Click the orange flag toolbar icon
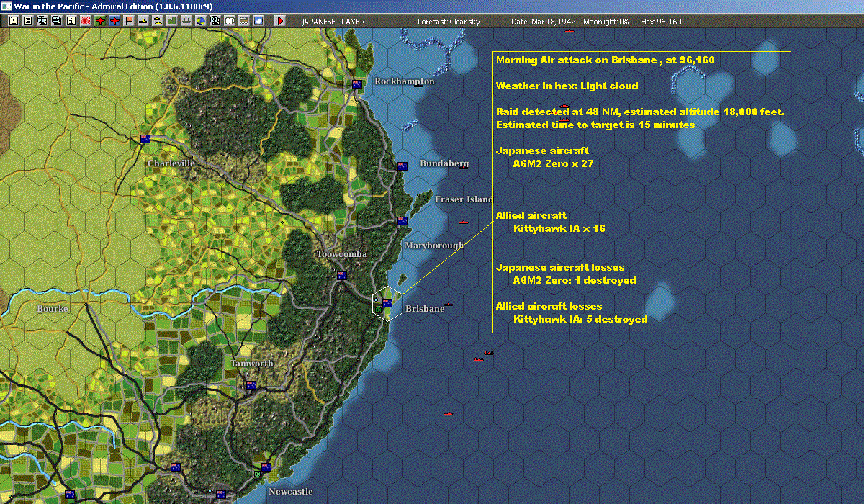 [129, 21]
